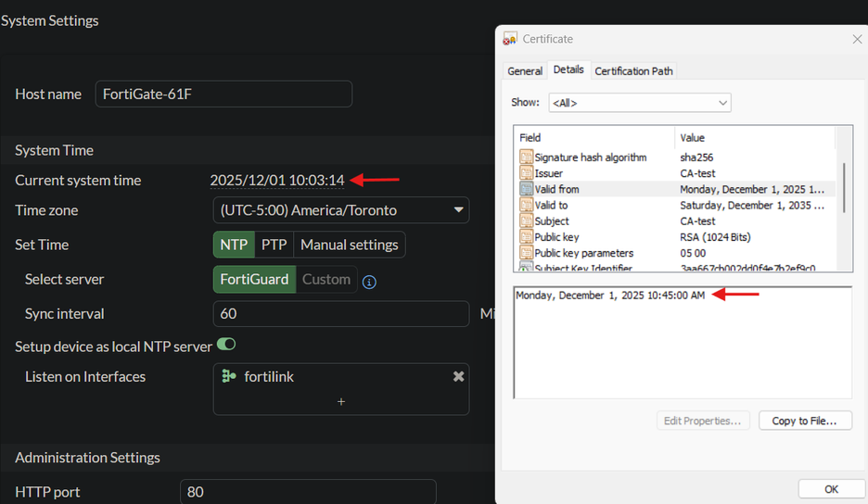Click the Current system time value
This screenshot has height=504, width=868.
click(x=277, y=181)
